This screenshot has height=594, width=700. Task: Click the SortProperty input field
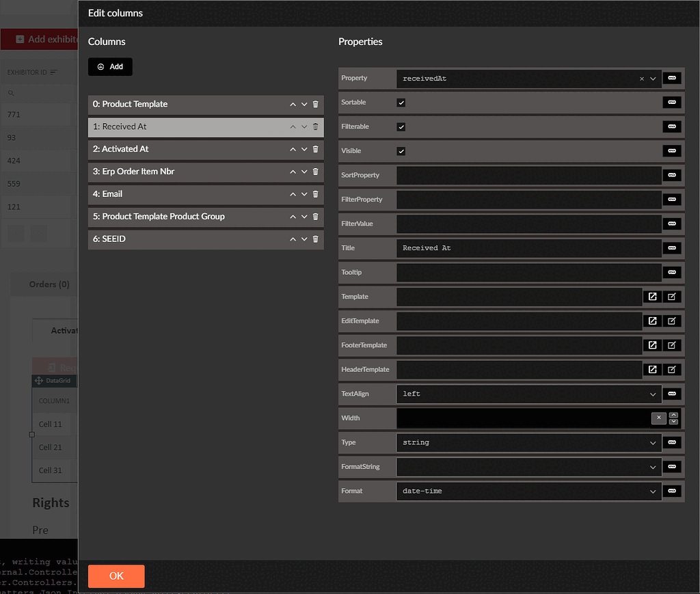tap(528, 176)
